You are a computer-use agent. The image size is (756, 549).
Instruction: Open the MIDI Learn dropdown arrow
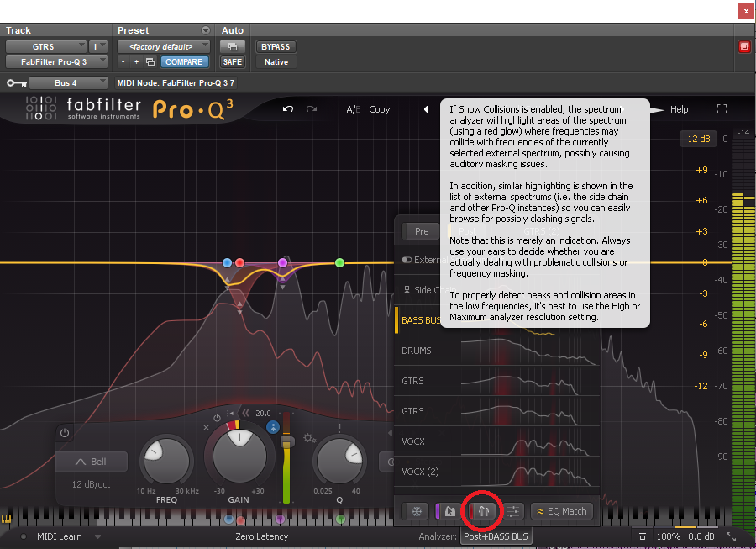coord(98,536)
